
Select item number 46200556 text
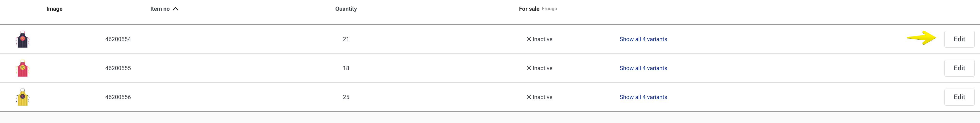[x=118, y=97]
